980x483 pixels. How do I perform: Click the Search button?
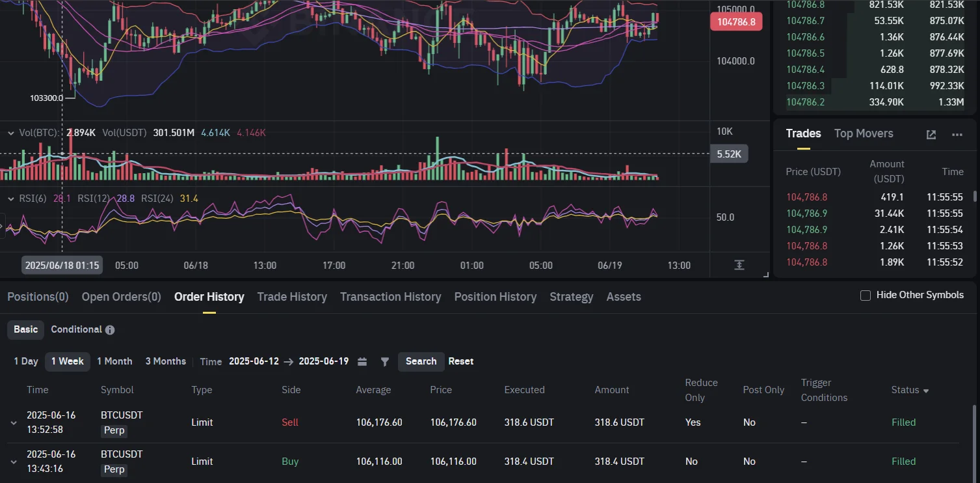(x=421, y=361)
